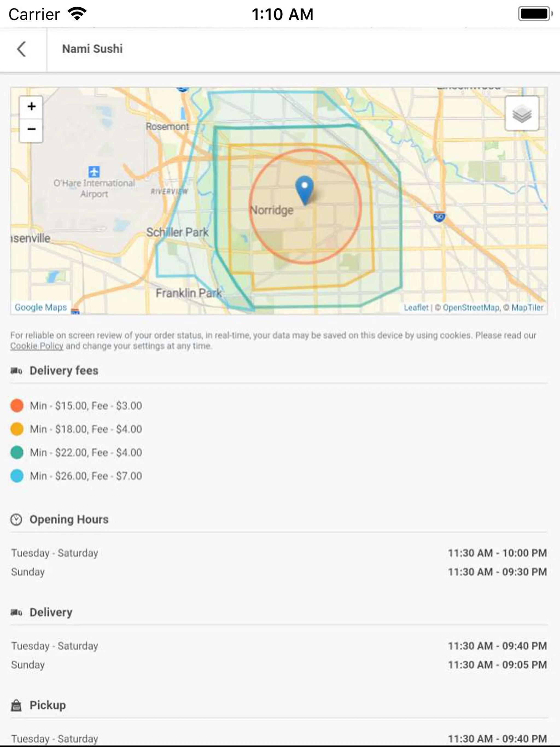Tap the Wi-Fi status icon
The image size is (560, 747).
point(77,14)
